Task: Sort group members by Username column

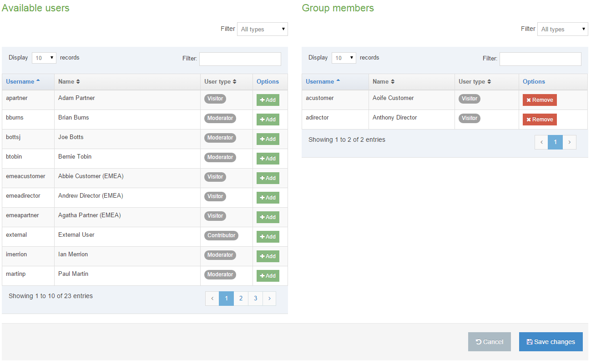Action: pyautogui.click(x=323, y=82)
